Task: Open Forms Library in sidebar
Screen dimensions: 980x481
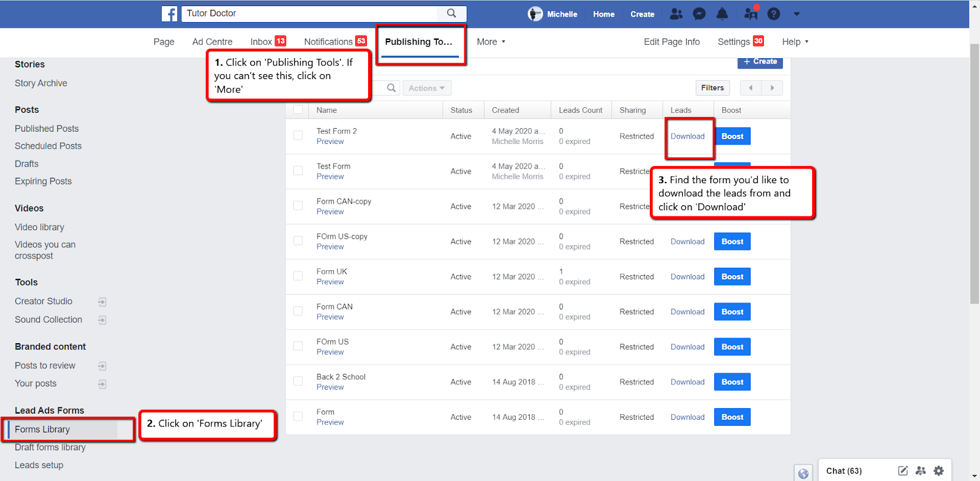Action: click(42, 430)
